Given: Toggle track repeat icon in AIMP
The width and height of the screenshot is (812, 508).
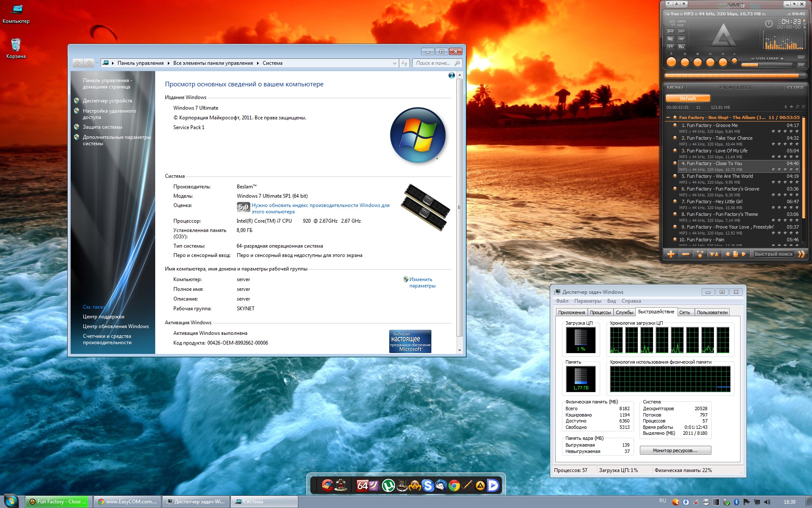Looking at the screenshot, I should [x=670, y=47].
